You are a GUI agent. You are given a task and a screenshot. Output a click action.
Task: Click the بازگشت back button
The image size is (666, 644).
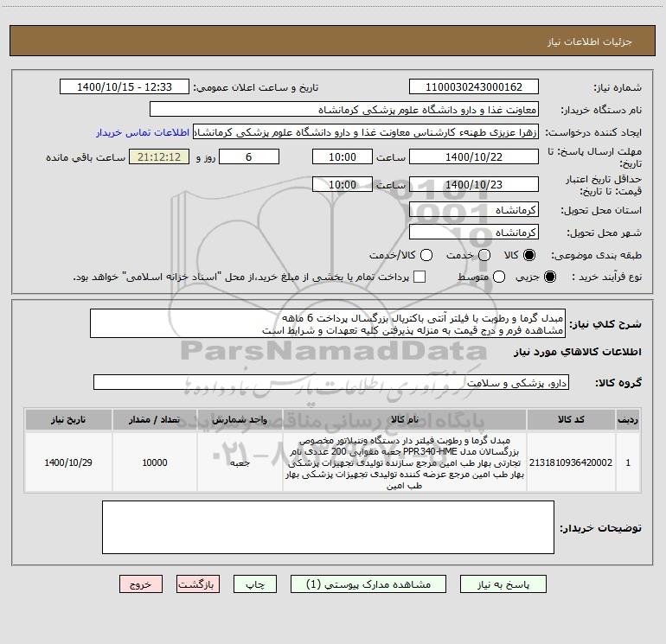(198, 584)
